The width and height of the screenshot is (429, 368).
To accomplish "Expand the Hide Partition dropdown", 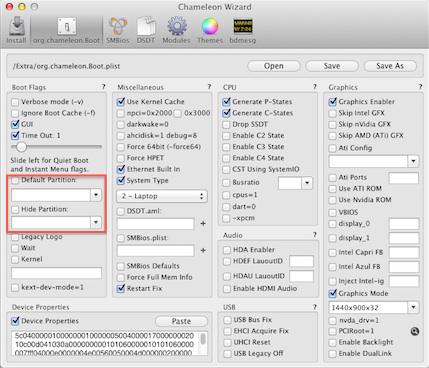I will pos(96,222).
